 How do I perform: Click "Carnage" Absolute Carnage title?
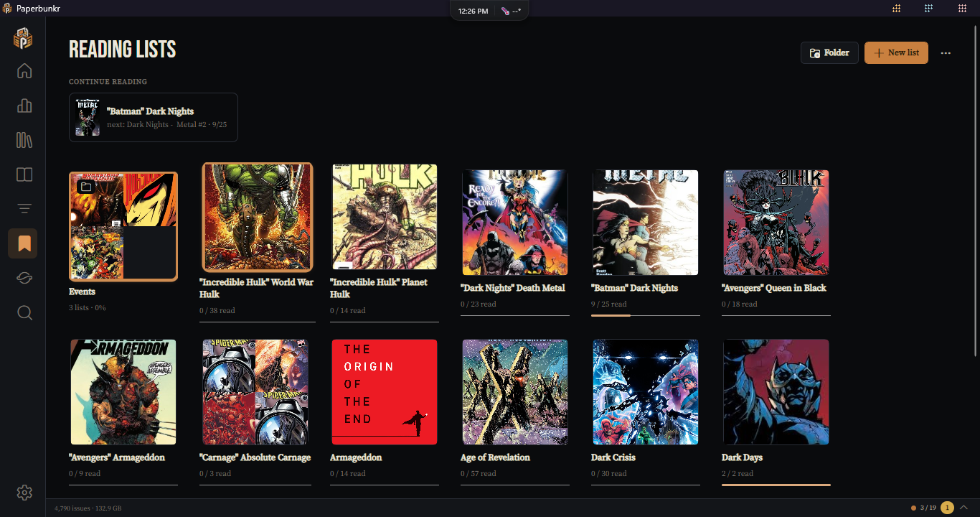(255, 457)
